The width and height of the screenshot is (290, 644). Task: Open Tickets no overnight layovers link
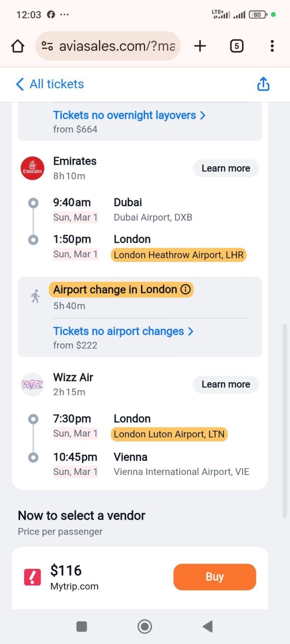point(129,116)
